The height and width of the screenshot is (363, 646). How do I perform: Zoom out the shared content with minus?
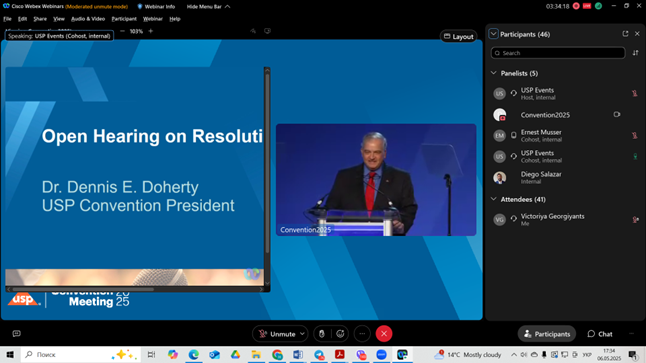pos(122,31)
